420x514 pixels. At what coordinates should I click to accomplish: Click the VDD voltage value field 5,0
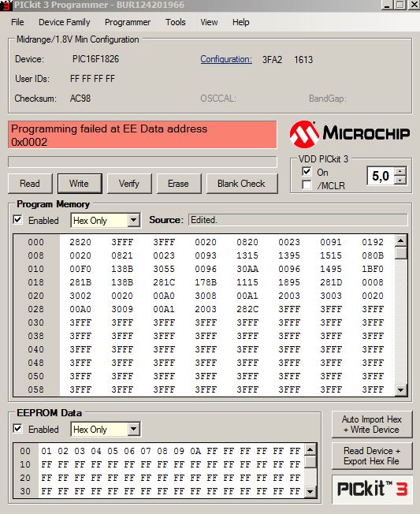[381, 176]
